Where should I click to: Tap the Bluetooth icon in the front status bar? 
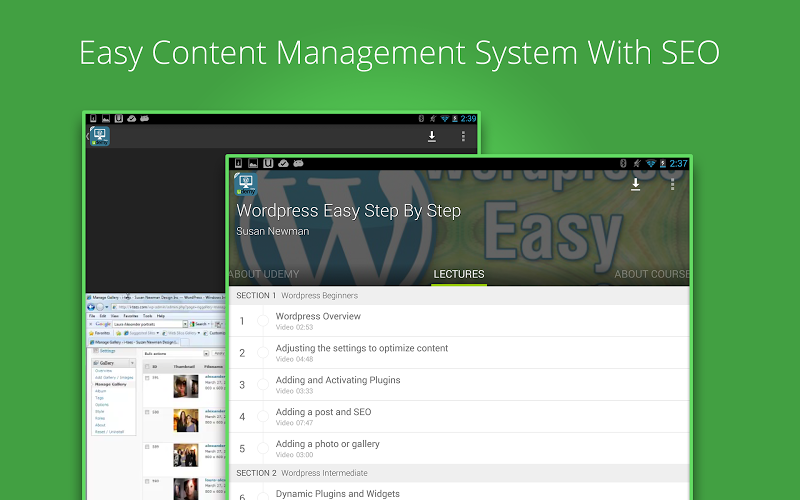pyautogui.click(x=621, y=163)
